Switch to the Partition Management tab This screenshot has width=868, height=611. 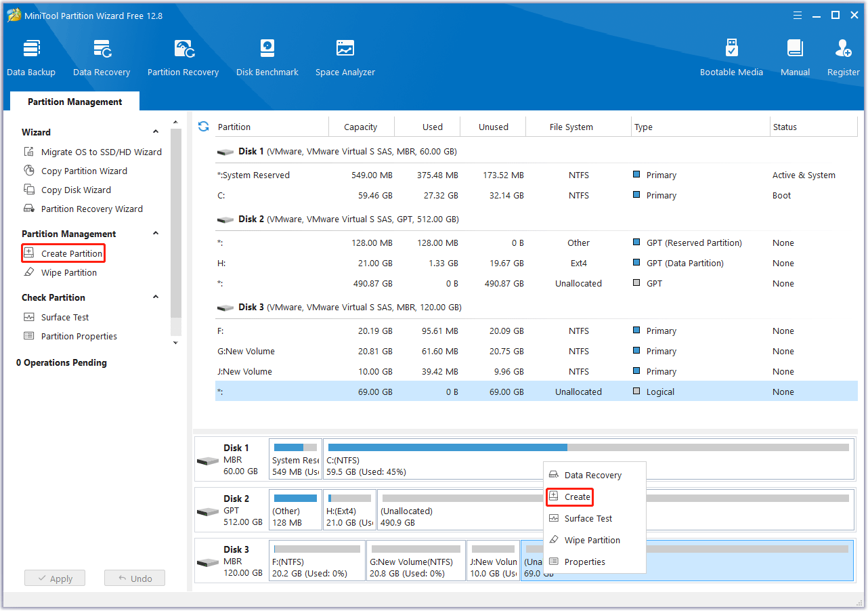(x=75, y=102)
